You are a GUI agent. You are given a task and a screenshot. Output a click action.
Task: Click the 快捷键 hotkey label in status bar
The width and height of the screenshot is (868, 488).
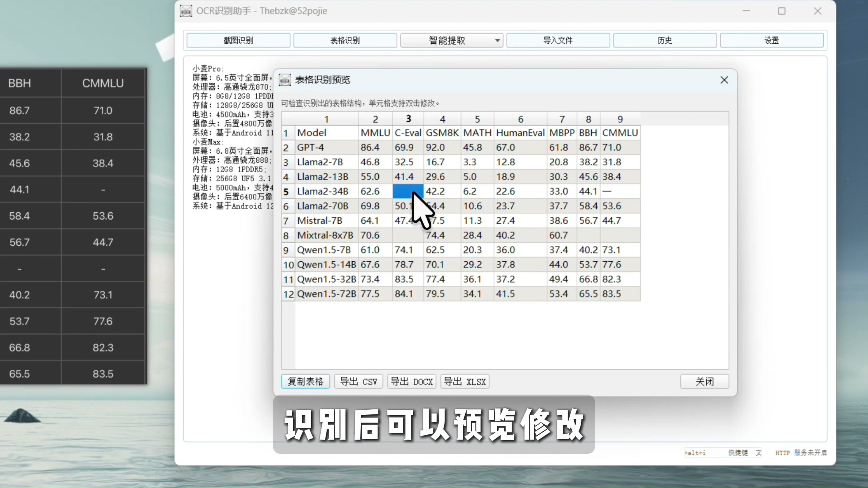738,453
